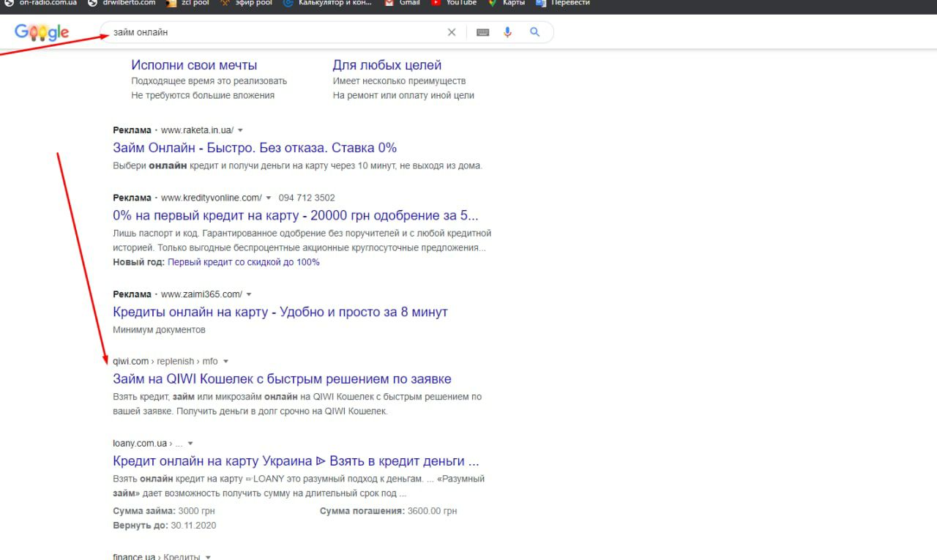Open the Карты bookmark

click(507, 3)
